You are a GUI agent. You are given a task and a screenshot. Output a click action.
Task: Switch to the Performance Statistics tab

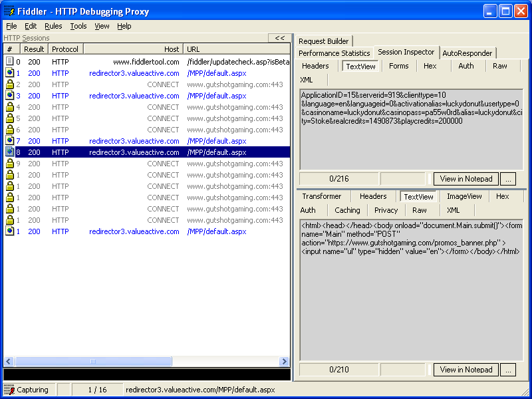click(334, 53)
